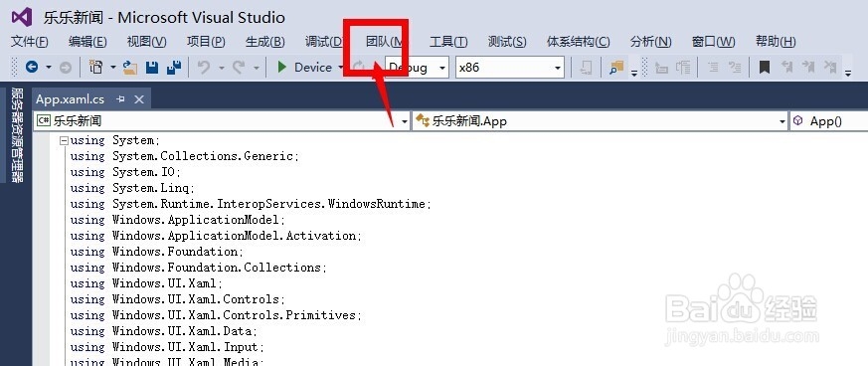
Task: Open the App() member navigation dropdown
Action: [x=828, y=120]
